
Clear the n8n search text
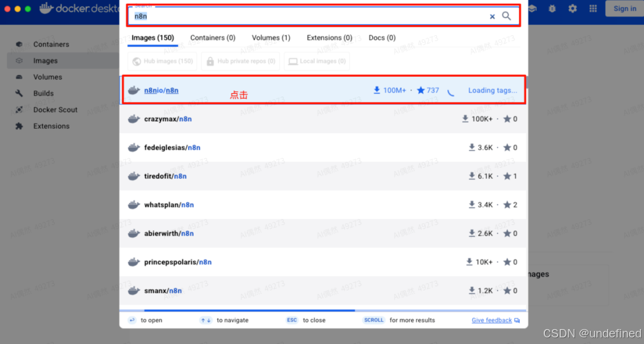tap(492, 17)
